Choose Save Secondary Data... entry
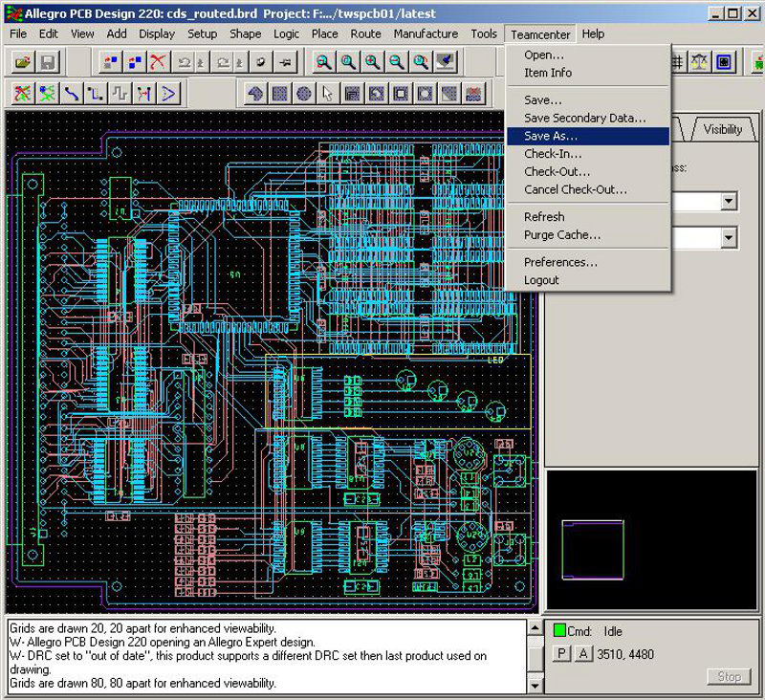Viewport: 765px width, 700px height. tap(588, 118)
